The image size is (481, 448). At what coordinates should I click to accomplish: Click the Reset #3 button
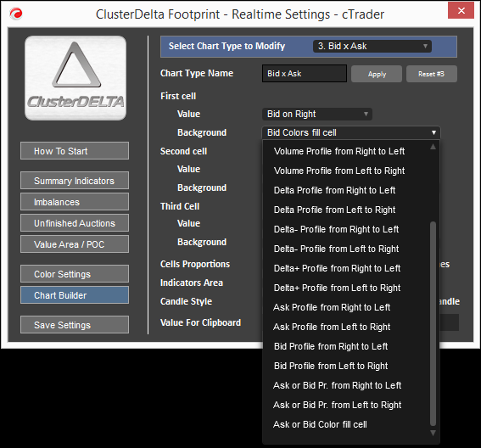click(431, 74)
